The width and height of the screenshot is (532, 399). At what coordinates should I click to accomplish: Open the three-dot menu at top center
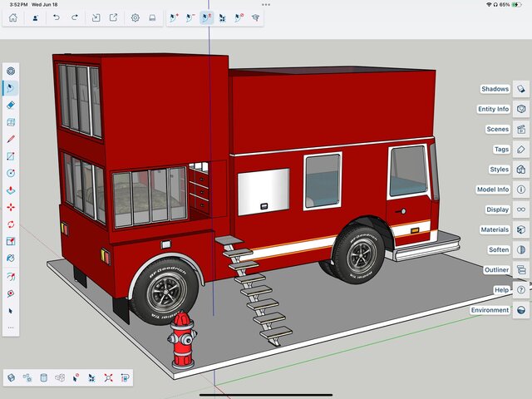(266, 5)
